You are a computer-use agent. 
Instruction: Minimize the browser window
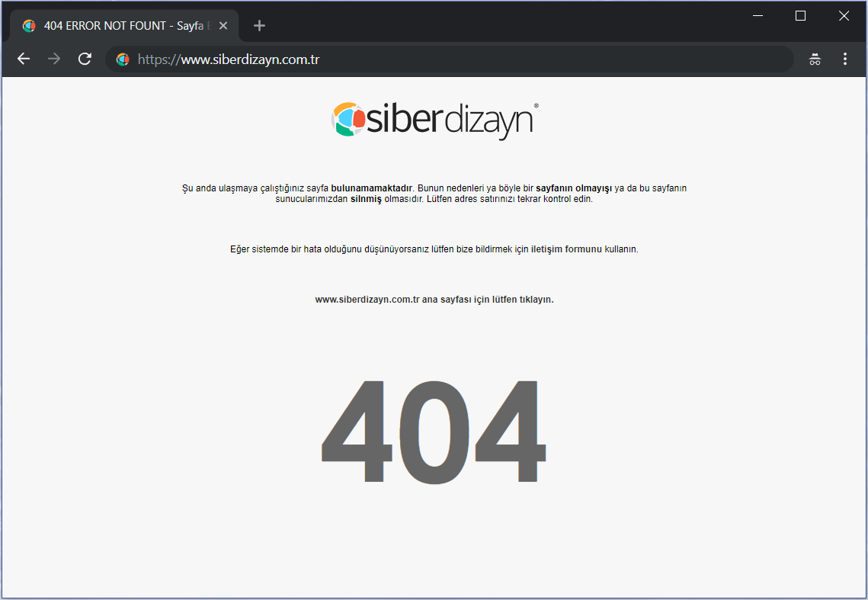[x=757, y=15]
